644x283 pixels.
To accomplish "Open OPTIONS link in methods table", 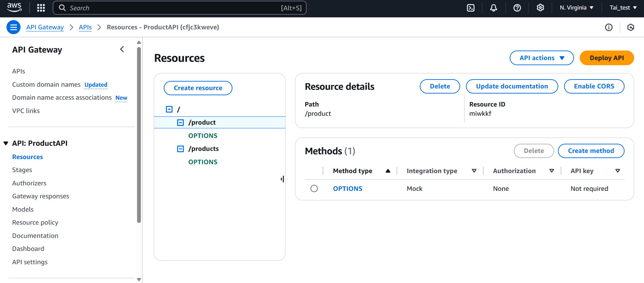I will (x=348, y=189).
